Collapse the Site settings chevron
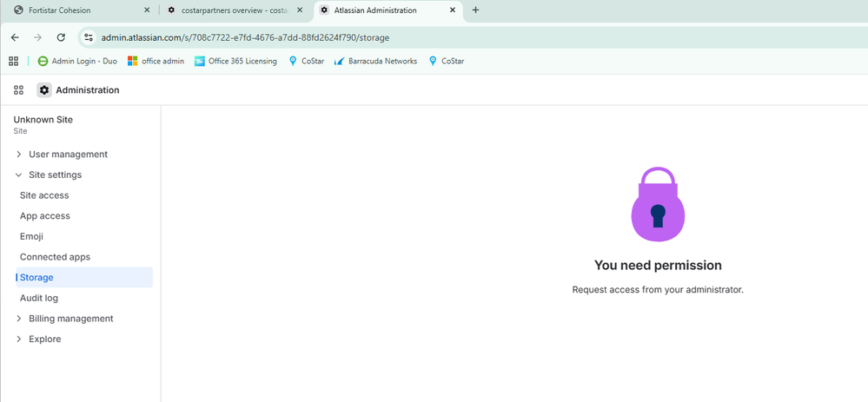Viewport: 868px width, 402px height. click(x=19, y=175)
